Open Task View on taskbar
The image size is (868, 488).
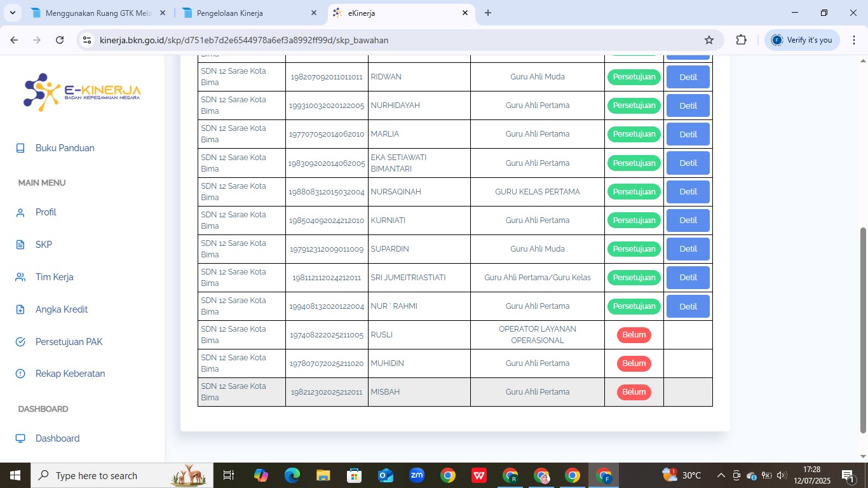point(229,475)
